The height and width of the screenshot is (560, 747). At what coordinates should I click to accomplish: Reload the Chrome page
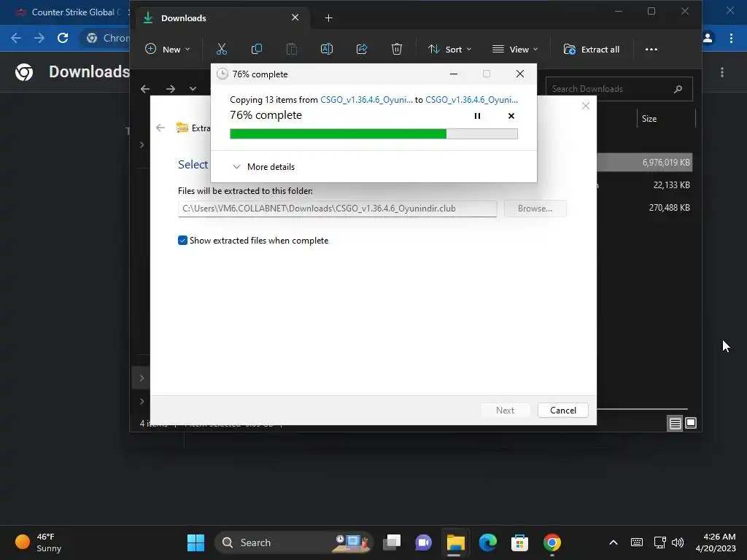pyautogui.click(x=63, y=38)
